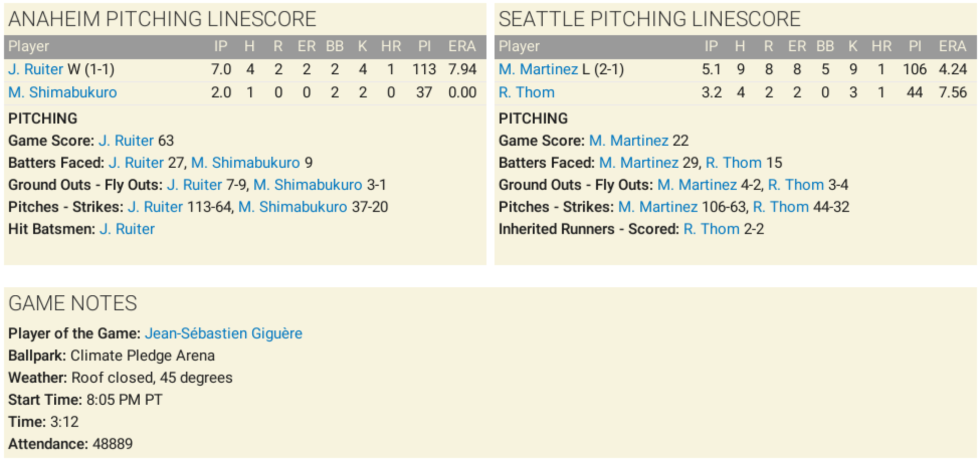980x462 pixels.
Task: Open M. Shimabukuro in Ground Outs - Fly Outs
Action: [x=308, y=185]
